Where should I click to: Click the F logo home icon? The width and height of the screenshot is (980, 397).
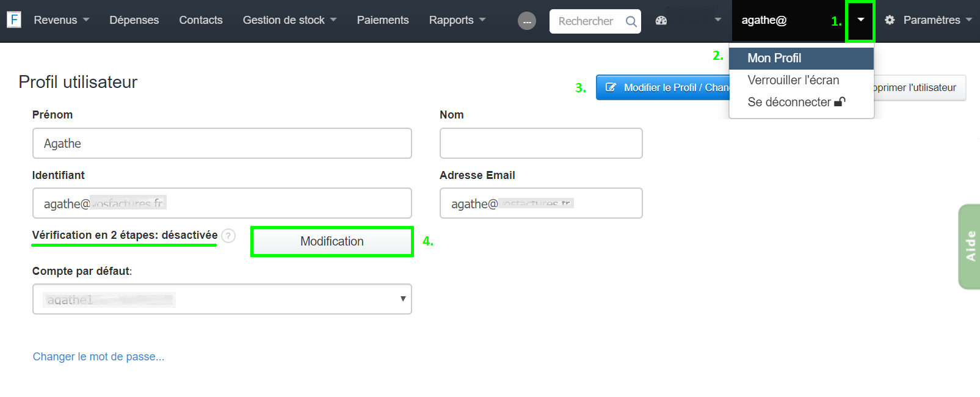tap(14, 20)
